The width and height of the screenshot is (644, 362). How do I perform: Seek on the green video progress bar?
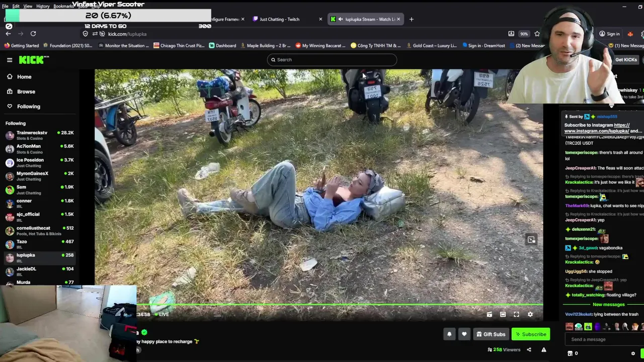pos(340,305)
